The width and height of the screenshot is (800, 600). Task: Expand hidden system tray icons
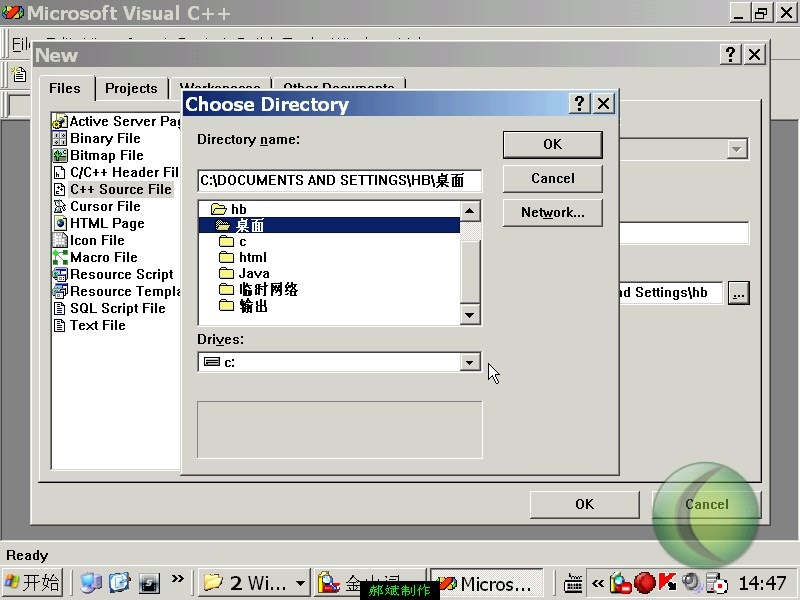[598, 583]
